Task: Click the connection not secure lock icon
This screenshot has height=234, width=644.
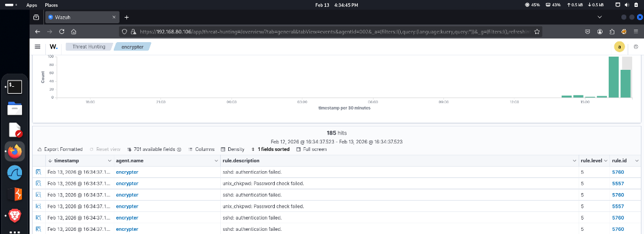Action: point(133,31)
